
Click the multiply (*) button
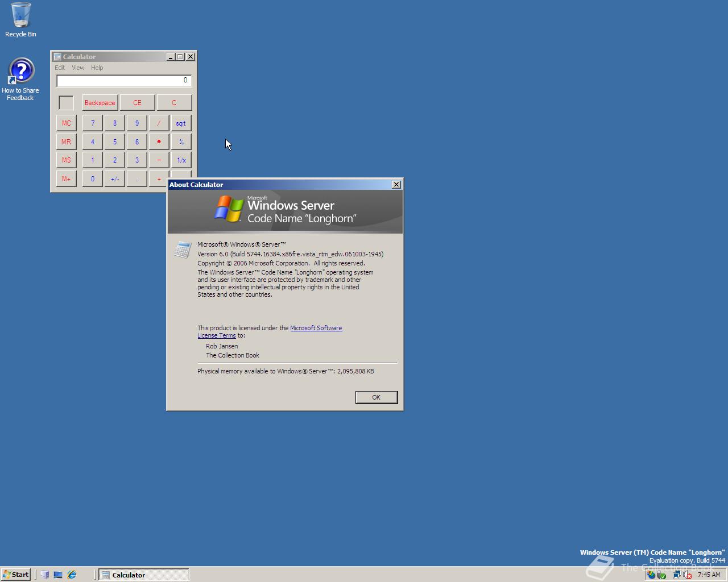[159, 142]
